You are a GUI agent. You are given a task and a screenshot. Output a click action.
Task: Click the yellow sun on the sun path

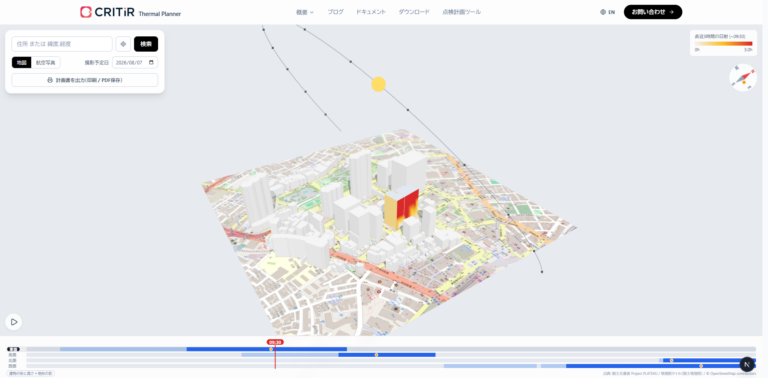point(378,84)
